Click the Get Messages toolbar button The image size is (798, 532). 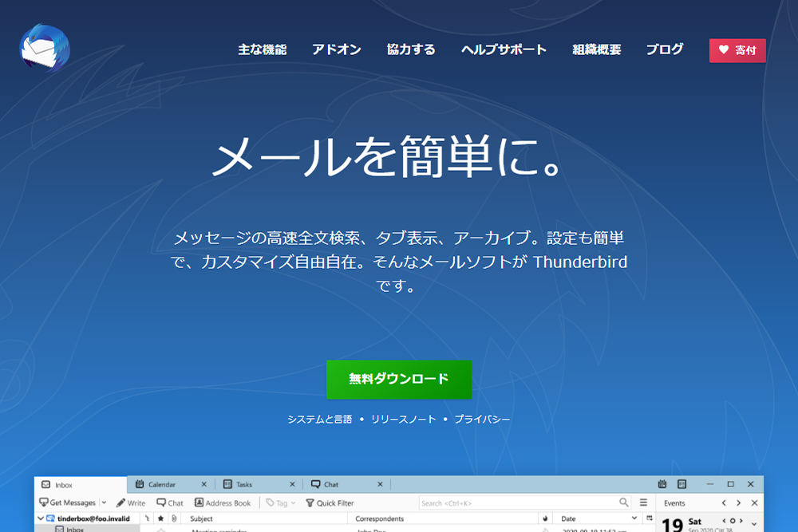tap(68, 502)
